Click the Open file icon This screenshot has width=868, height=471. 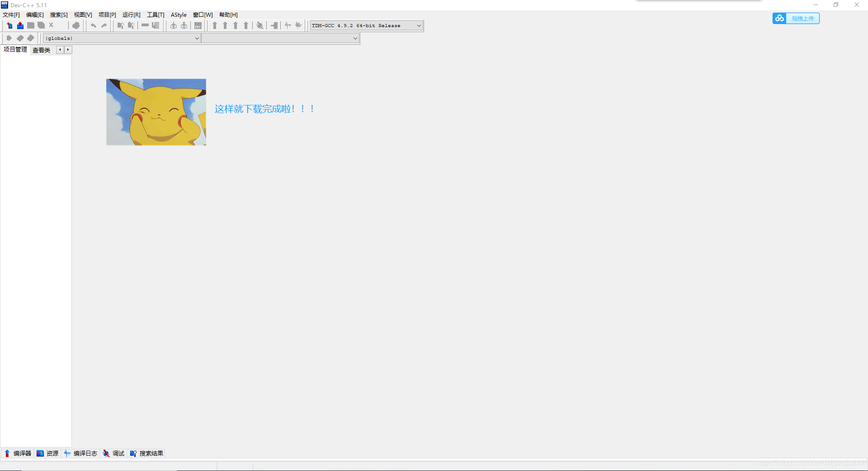[20, 25]
